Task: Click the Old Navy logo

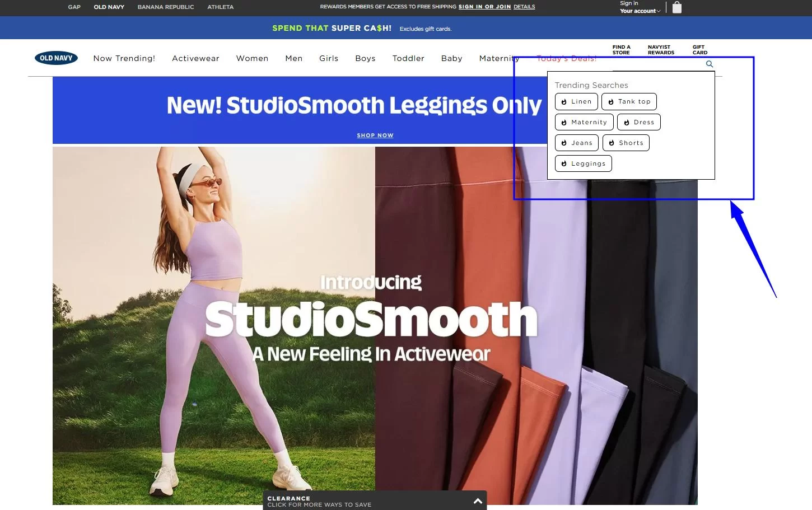Action: (x=56, y=58)
